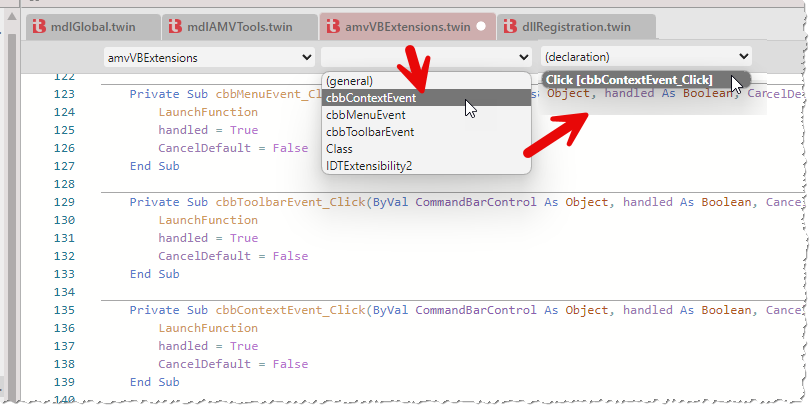812x410 pixels.
Task: Pick cbbToolbarEvent from the dropdown list
Action: coord(370,132)
